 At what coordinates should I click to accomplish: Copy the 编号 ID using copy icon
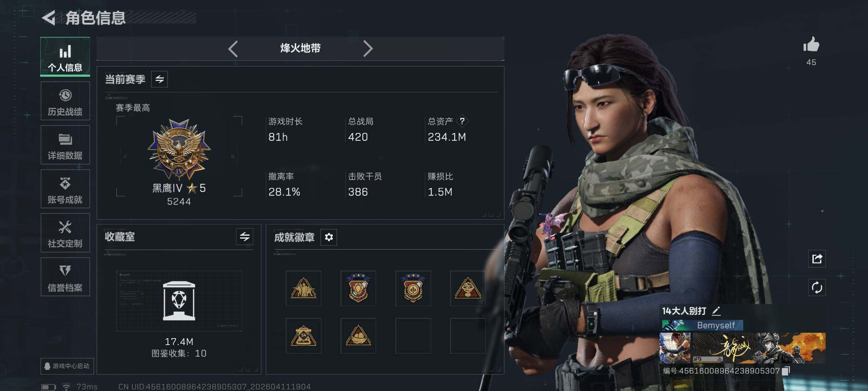pyautogui.click(x=786, y=371)
